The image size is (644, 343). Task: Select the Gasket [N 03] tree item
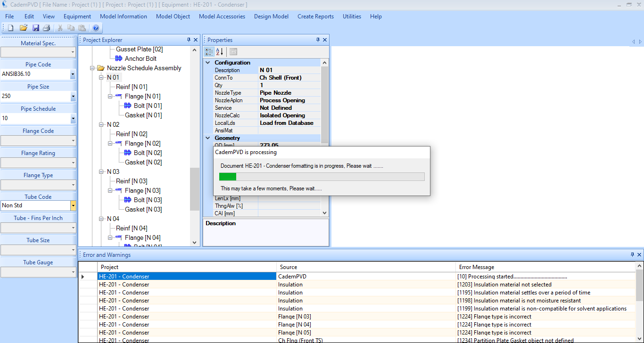tap(143, 209)
